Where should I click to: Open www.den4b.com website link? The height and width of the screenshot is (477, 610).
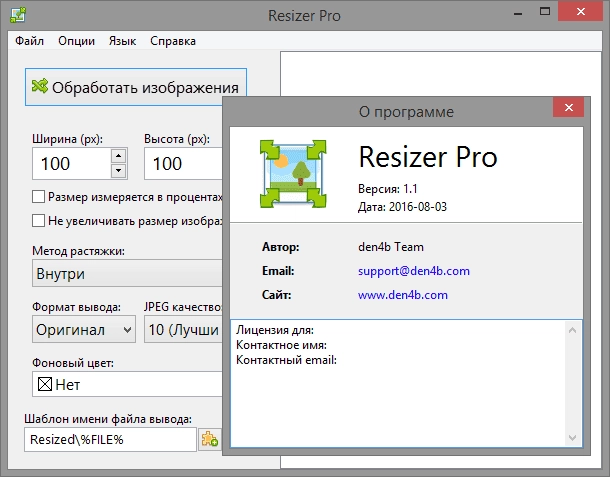click(x=403, y=295)
